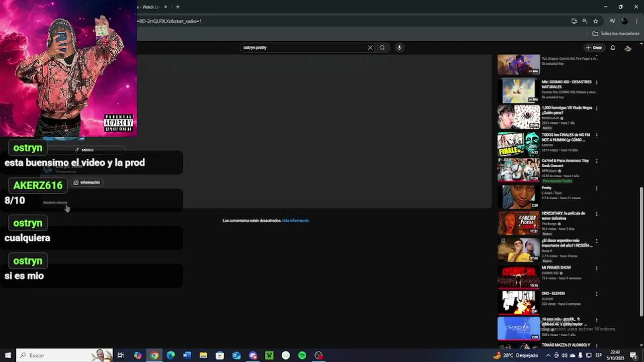
Task: Open options for ORO - ELEVEN video
Action: coord(597,294)
